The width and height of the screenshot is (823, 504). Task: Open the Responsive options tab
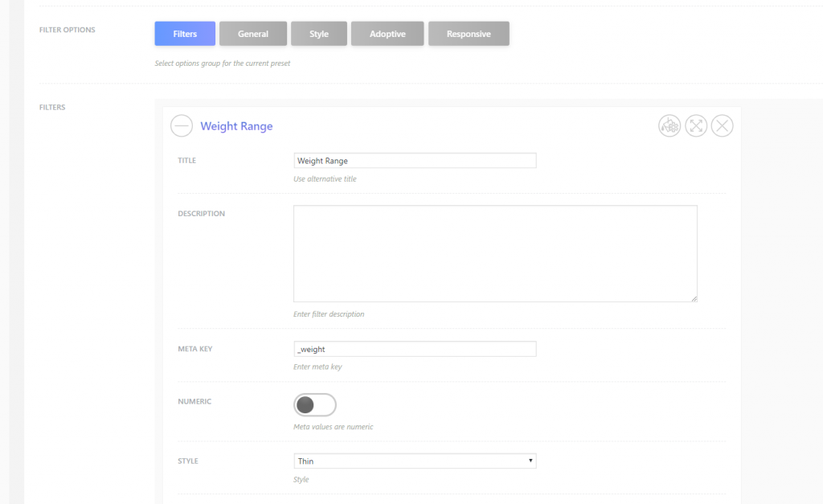click(x=469, y=34)
